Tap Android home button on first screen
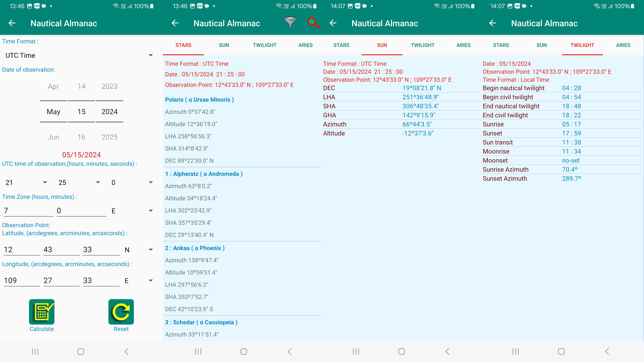The image size is (644, 362). pyautogui.click(x=81, y=351)
